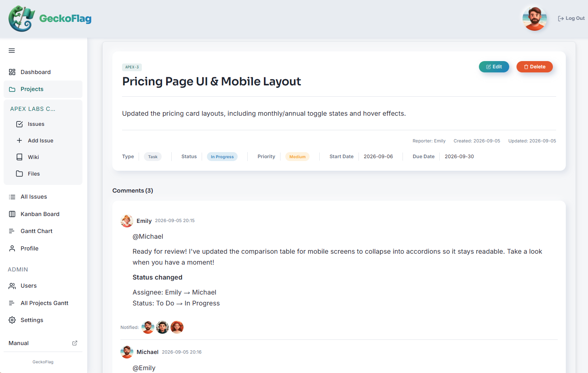Click the Status changed heading
The image size is (588, 373).
click(158, 278)
